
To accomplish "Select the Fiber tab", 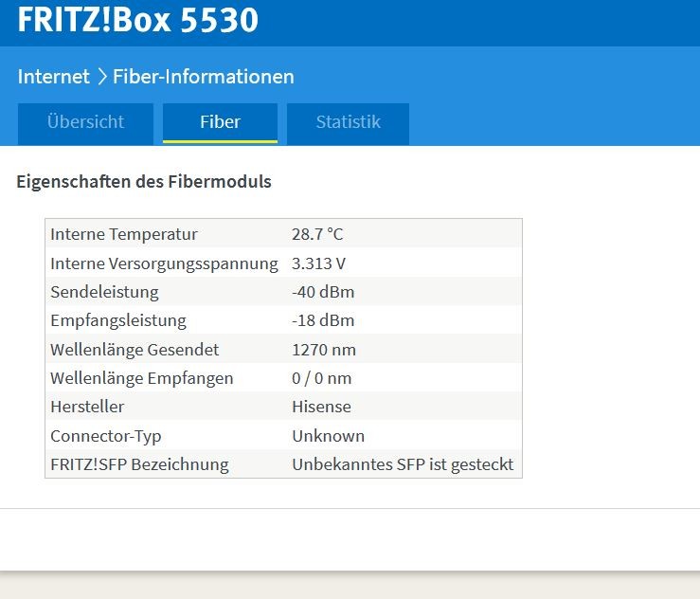I will coord(220,122).
